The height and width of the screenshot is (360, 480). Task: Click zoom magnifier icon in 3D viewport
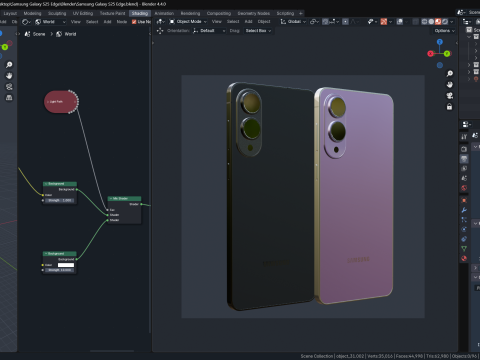pos(449,73)
